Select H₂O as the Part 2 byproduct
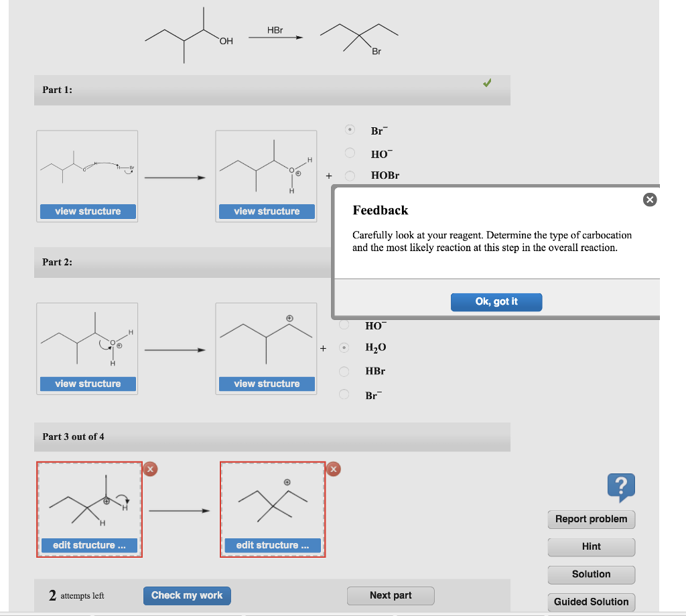The image size is (686, 616). tap(344, 347)
